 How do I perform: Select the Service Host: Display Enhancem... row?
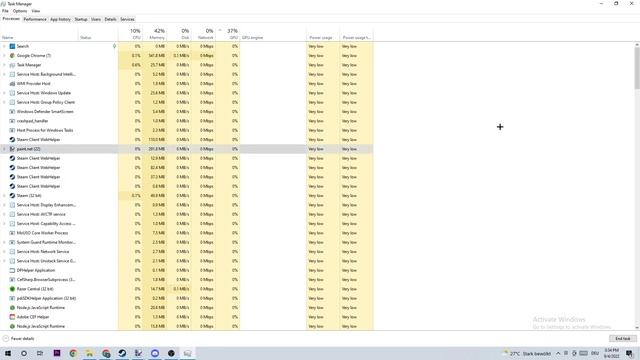187,205
